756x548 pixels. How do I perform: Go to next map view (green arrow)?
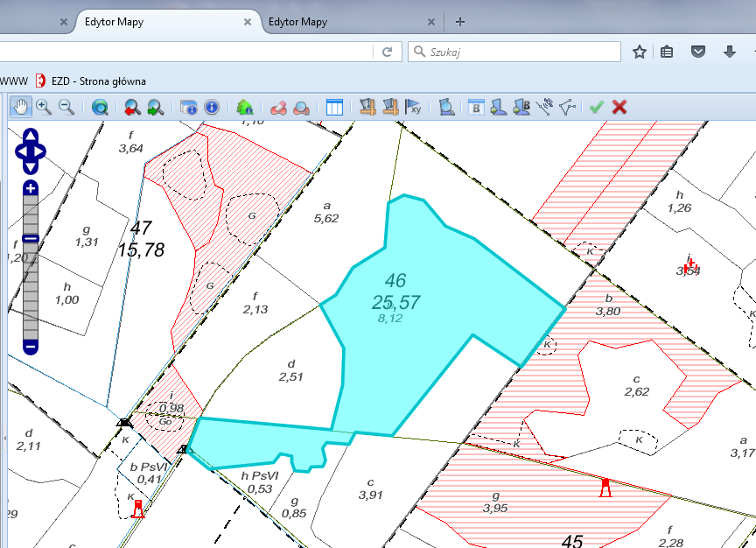coord(155,108)
